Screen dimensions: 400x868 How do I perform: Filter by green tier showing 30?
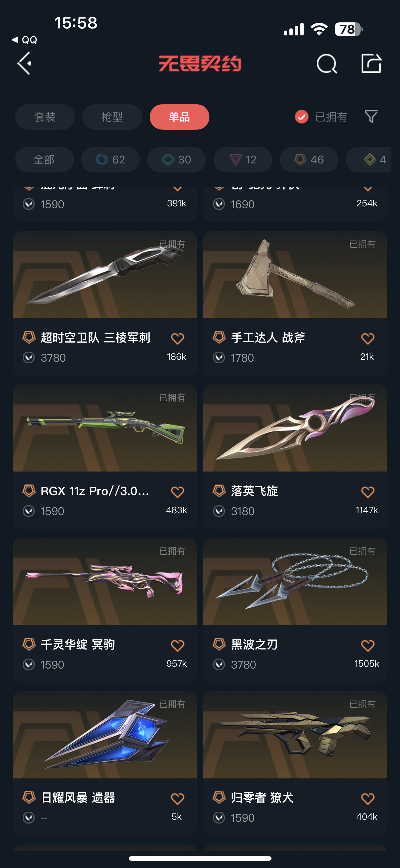coord(176,159)
